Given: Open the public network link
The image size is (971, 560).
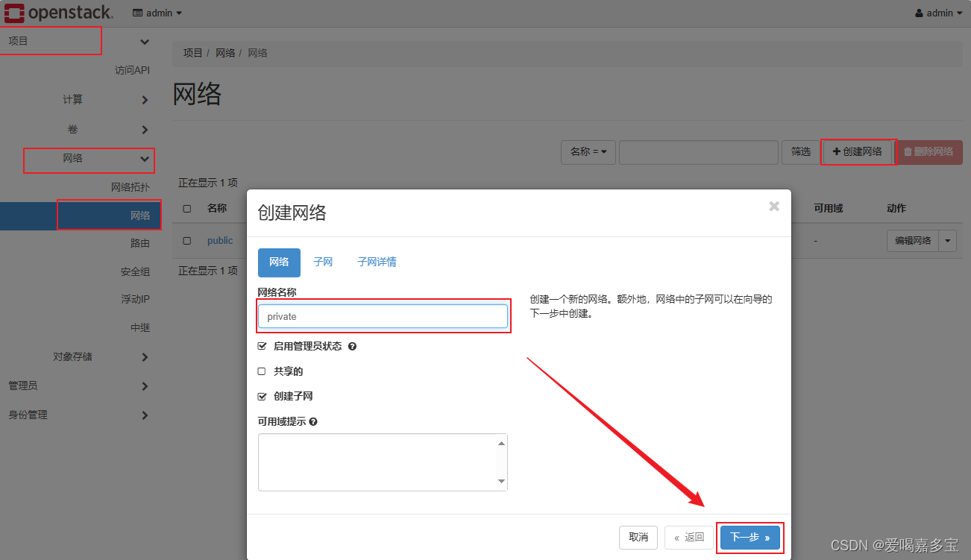Looking at the screenshot, I should 220,241.
